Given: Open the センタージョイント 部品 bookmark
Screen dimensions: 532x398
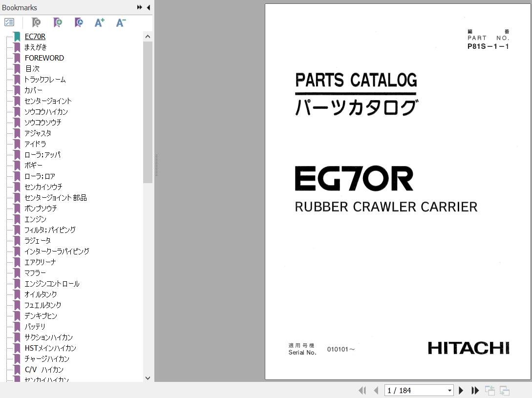Looking at the screenshot, I should click(56, 197).
